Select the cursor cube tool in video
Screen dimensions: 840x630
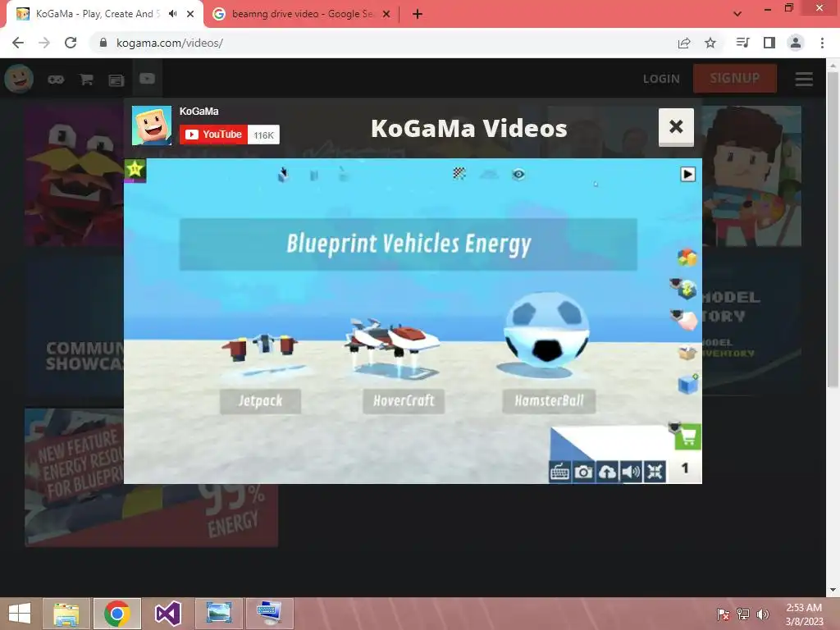283,174
